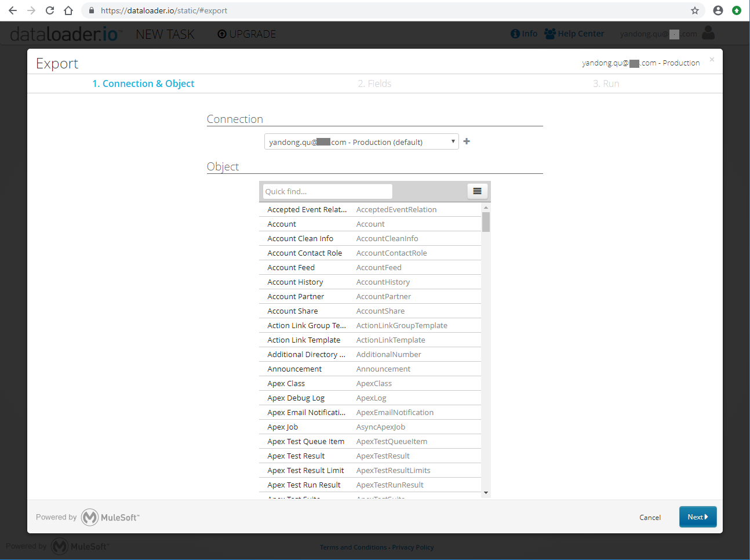
Task: Select the Apex Job object
Action: [x=370, y=427]
